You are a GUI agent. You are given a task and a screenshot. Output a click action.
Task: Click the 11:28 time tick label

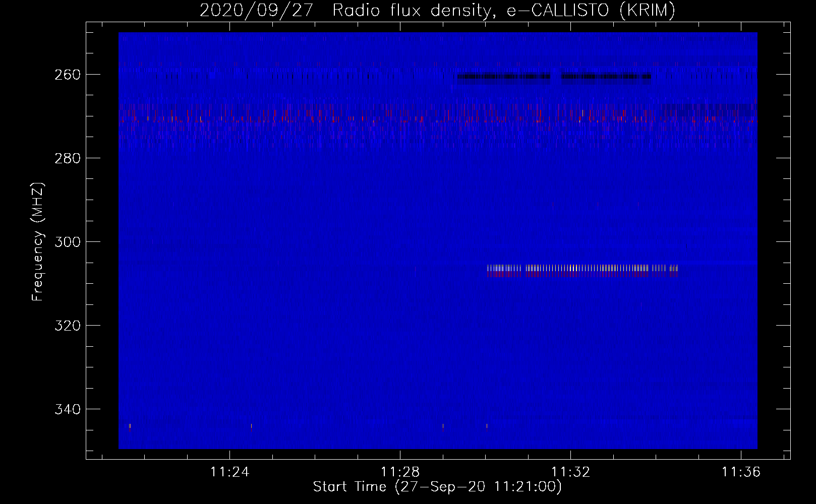400,472
